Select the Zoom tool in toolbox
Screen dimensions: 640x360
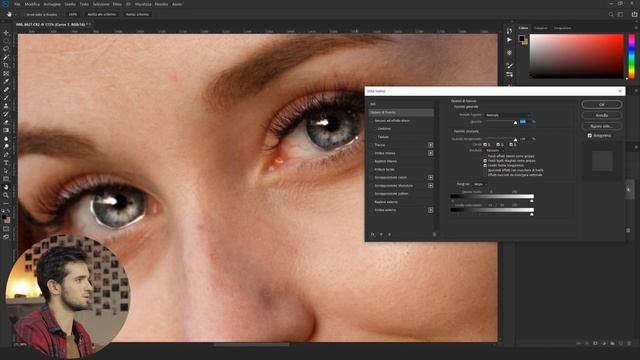(x=6, y=196)
